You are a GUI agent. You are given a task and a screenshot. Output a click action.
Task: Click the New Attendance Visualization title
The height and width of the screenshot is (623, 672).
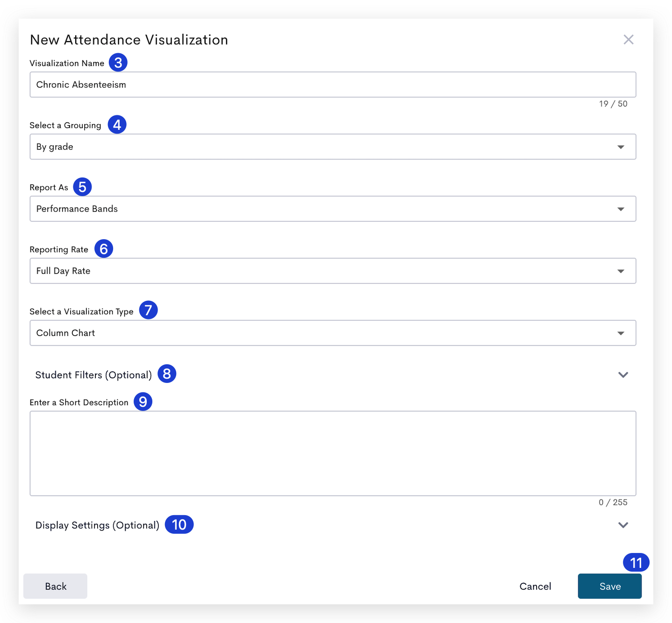tap(129, 40)
